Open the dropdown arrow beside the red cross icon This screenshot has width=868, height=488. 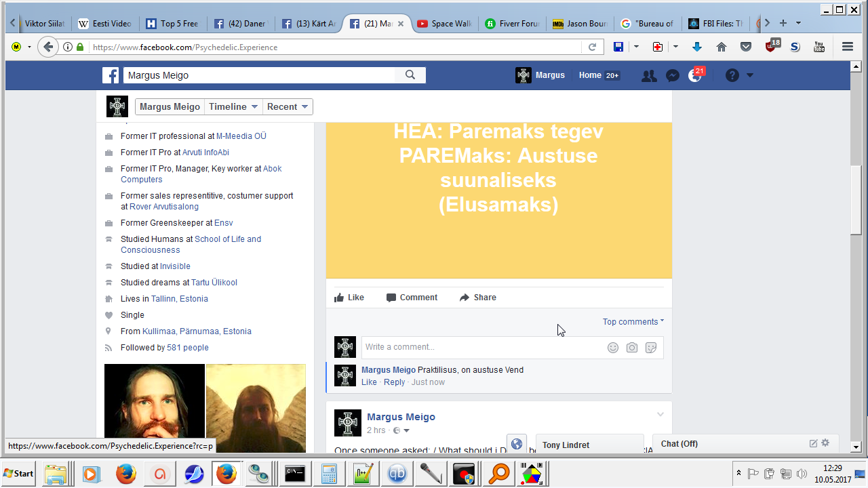coord(675,47)
